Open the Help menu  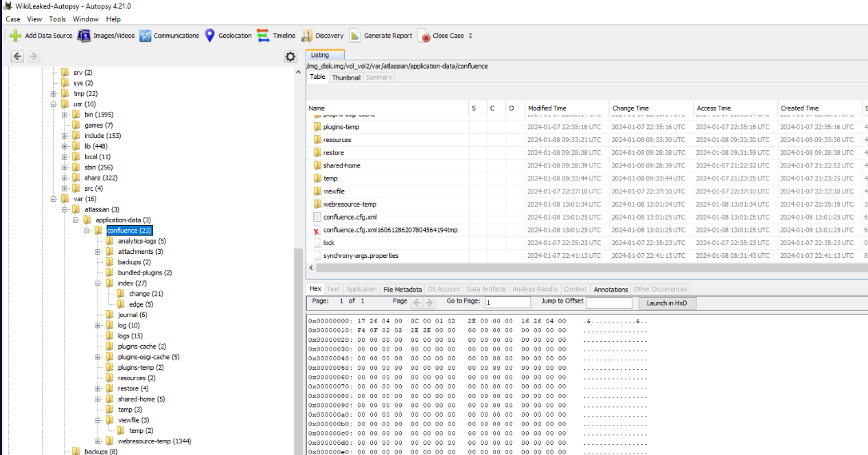click(113, 19)
